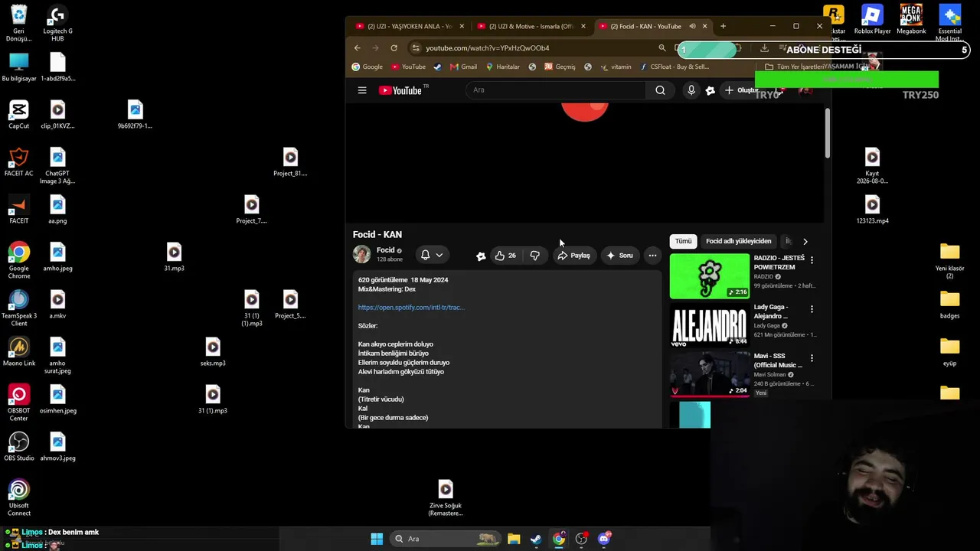The image size is (980, 551).
Task: Open RADZIO green flower thumbnail
Action: (x=710, y=276)
